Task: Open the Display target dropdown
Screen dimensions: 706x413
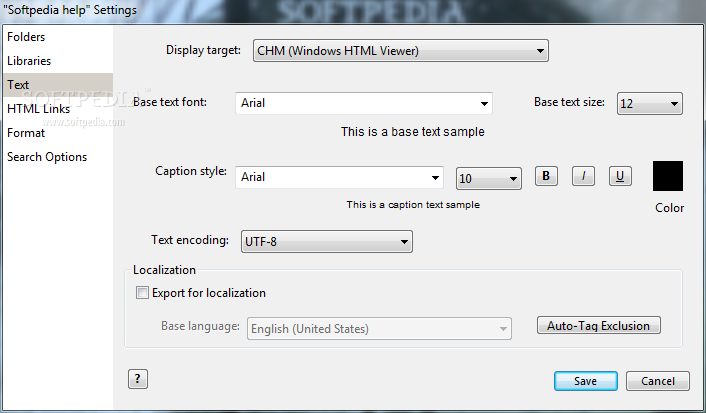Action: [400, 51]
